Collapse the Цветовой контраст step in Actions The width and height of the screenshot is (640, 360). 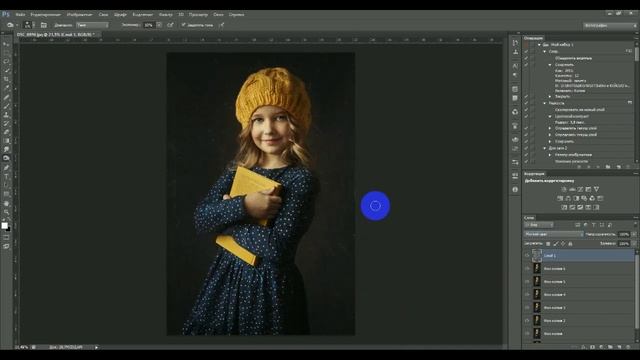click(x=550, y=116)
